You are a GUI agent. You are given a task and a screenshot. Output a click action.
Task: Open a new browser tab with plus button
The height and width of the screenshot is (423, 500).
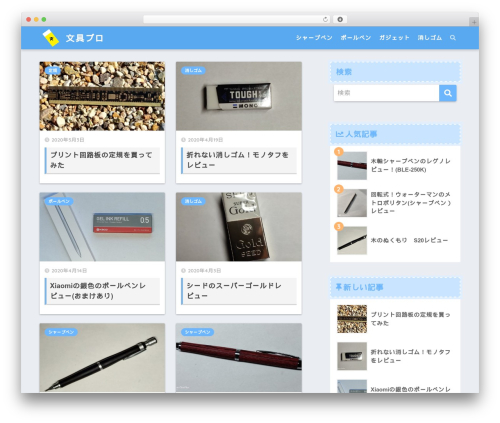[474, 22]
